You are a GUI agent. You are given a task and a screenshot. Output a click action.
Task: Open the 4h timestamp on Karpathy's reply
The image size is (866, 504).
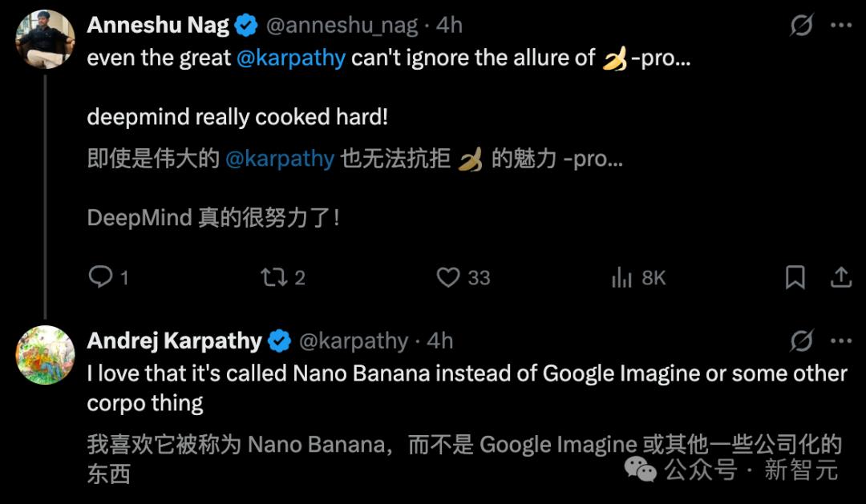(438, 341)
